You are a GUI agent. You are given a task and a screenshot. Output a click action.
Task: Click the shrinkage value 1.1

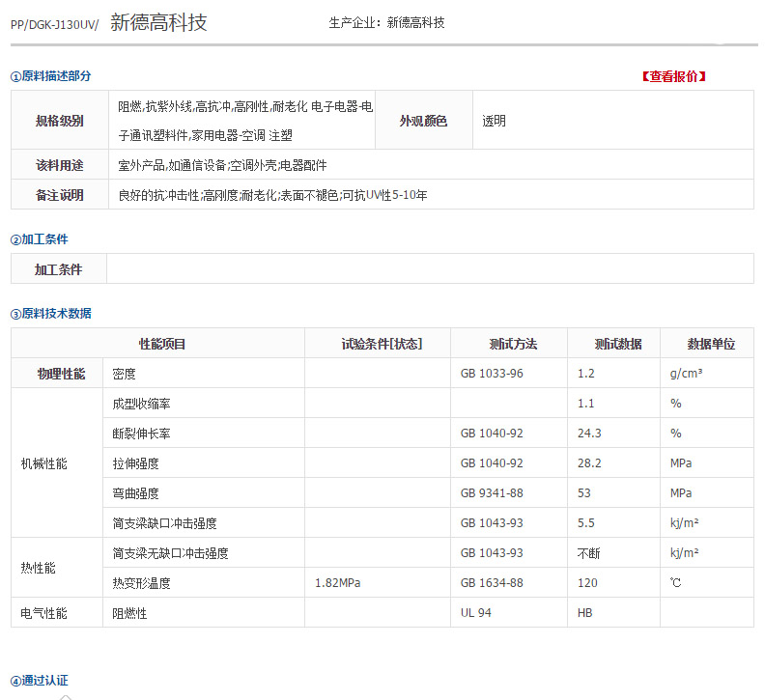pyautogui.click(x=585, y=404)
